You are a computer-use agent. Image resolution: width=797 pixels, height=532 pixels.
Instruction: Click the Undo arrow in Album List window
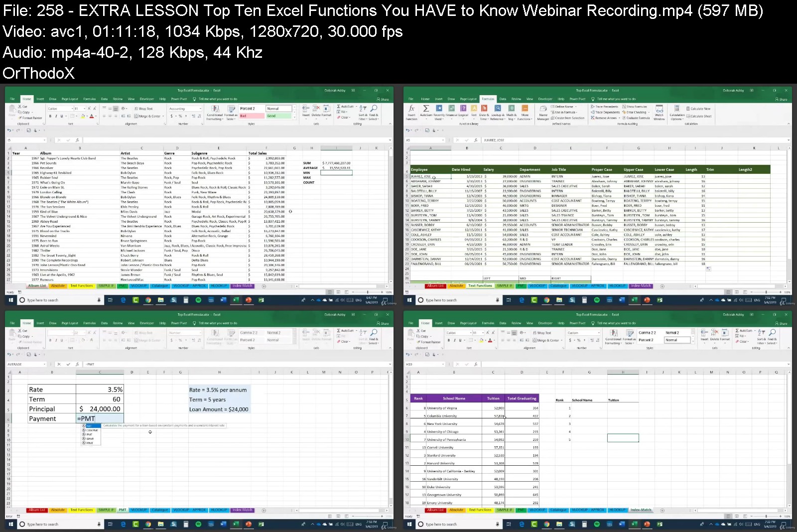click(x=9, y=131)
